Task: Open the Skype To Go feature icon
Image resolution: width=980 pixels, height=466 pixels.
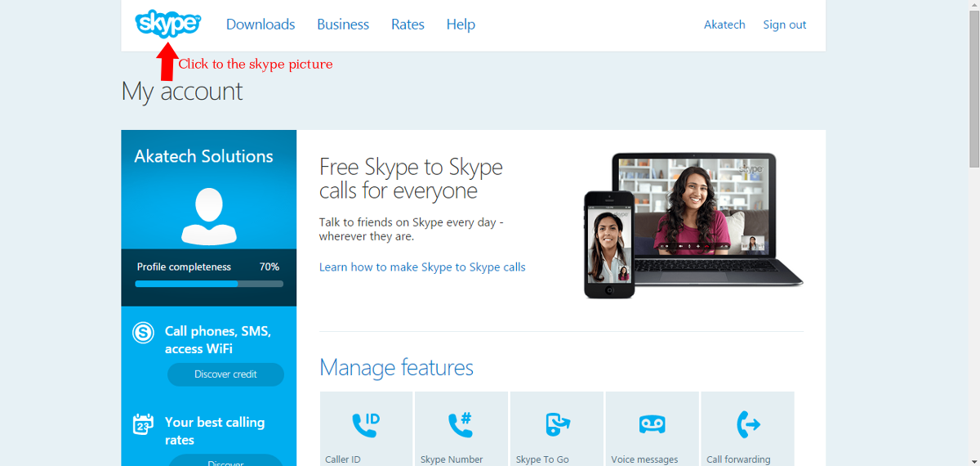Action: point(557,424)
